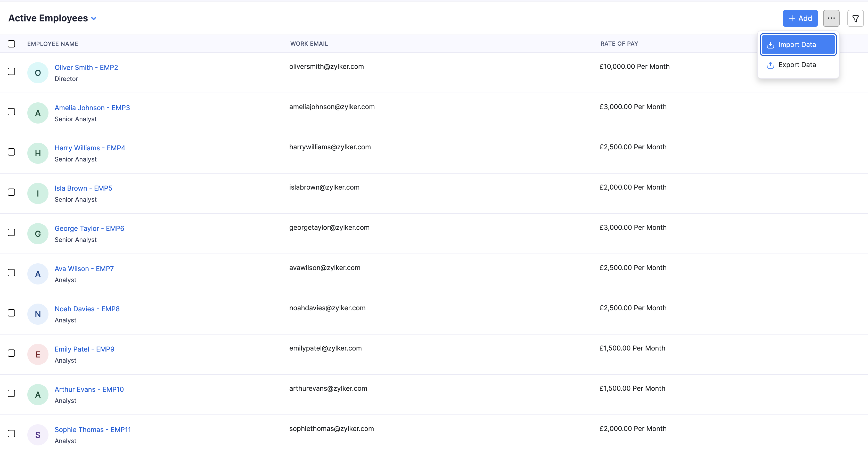Click the WORK EMAIL column header
868x456 pixels.
pos(309,44)
